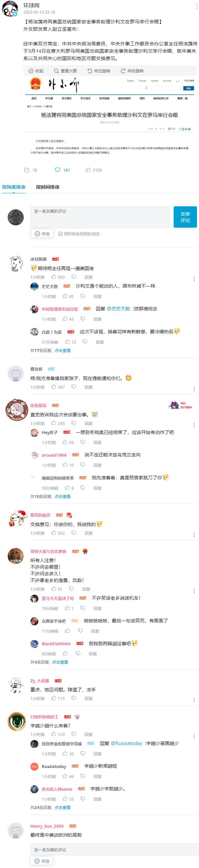Image resolution: width=199 pixels, height=868 pixels.
Task: Open the three-dot menu on 冰封荡澜's comment
Action: click(194, 279)
